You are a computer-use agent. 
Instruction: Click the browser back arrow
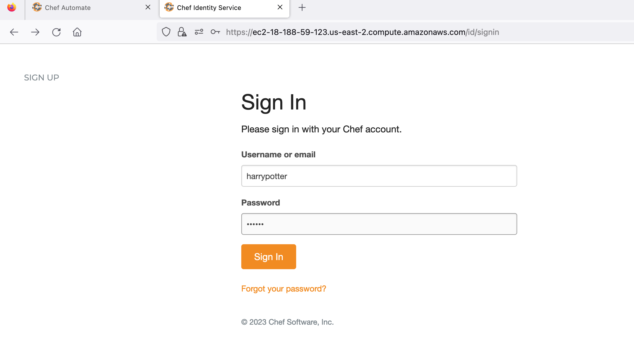click(x=14, y=32)
